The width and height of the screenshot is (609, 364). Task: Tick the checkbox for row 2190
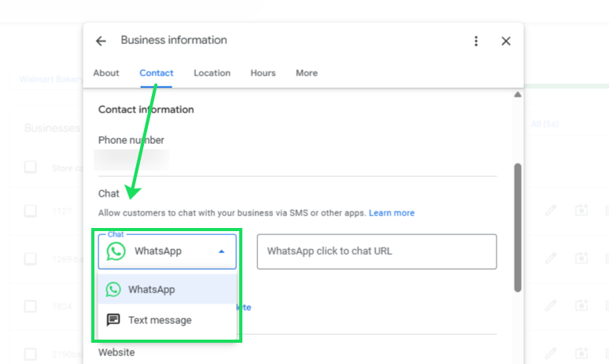point(31,354)
